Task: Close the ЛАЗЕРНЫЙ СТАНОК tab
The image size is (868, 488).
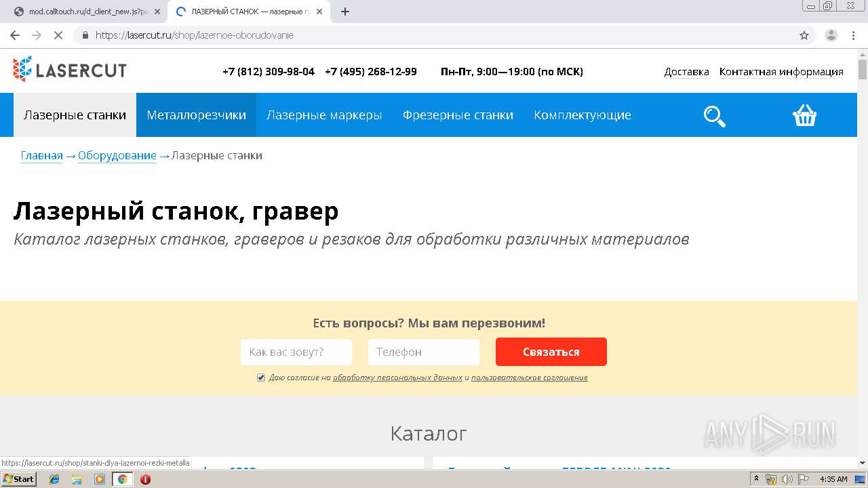Action: tap(319, 12)
